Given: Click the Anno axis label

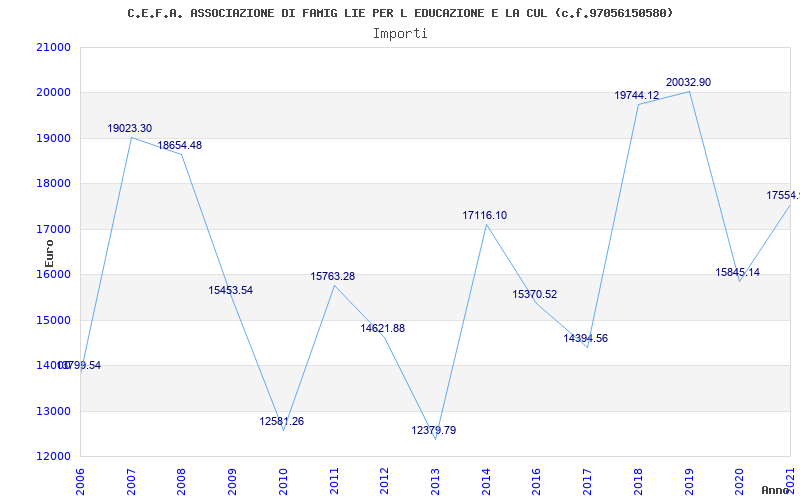Looking at the screenshot, I should pyautogui.click(x=776, y=490).
